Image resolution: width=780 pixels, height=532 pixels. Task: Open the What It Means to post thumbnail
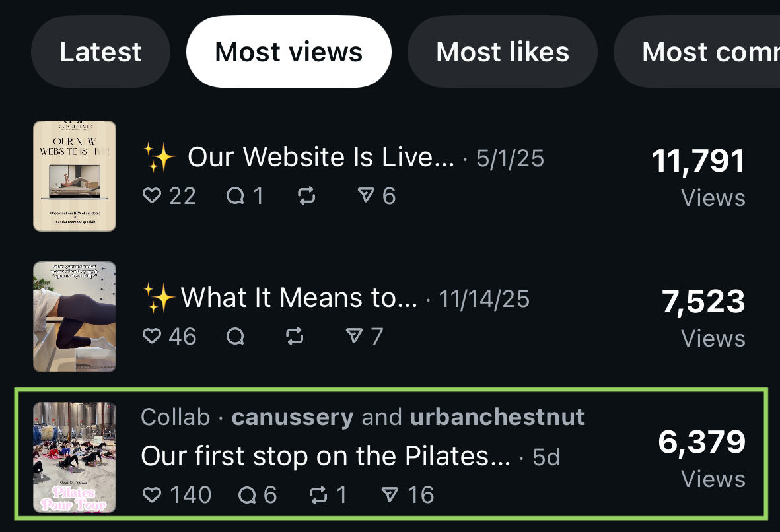tap(75, 317)
